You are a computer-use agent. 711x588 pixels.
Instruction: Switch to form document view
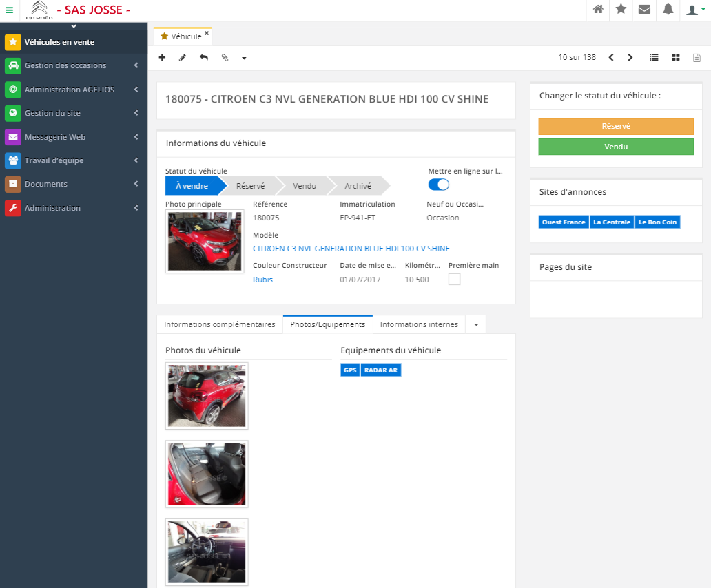(697, 58)
